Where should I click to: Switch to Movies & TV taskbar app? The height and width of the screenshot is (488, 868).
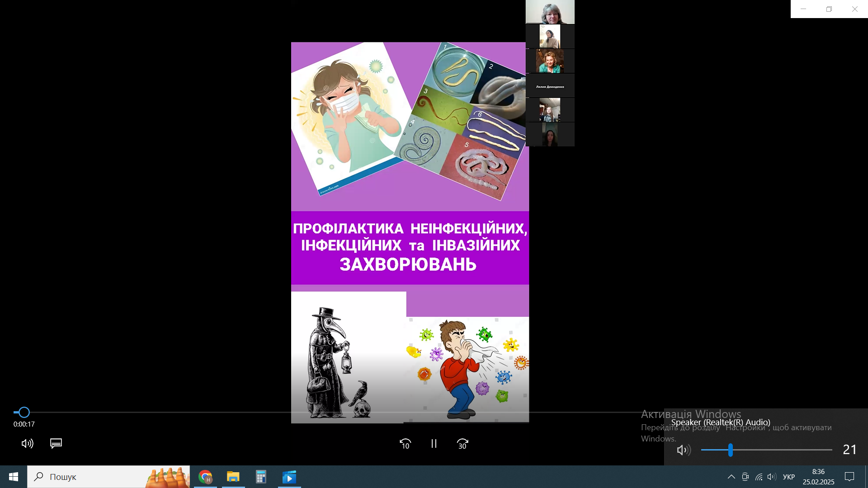tap(289, 477)
